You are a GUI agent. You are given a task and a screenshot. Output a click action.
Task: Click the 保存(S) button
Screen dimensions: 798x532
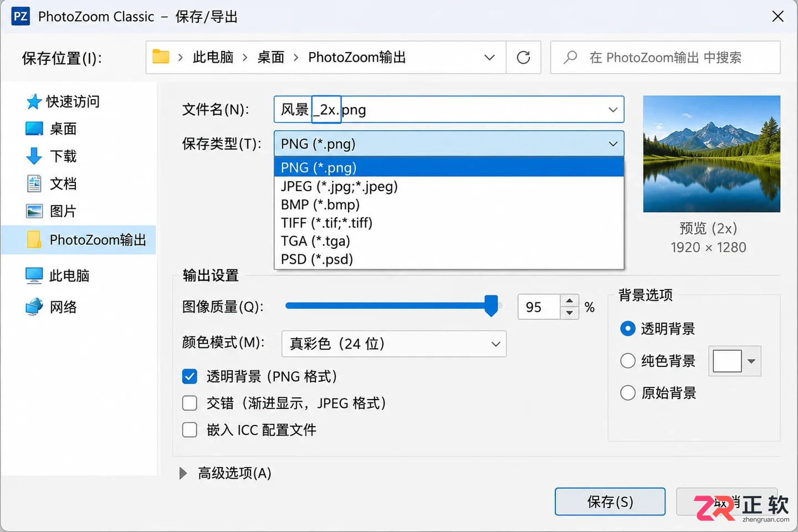pyautogui.click(x=610, y=502)
